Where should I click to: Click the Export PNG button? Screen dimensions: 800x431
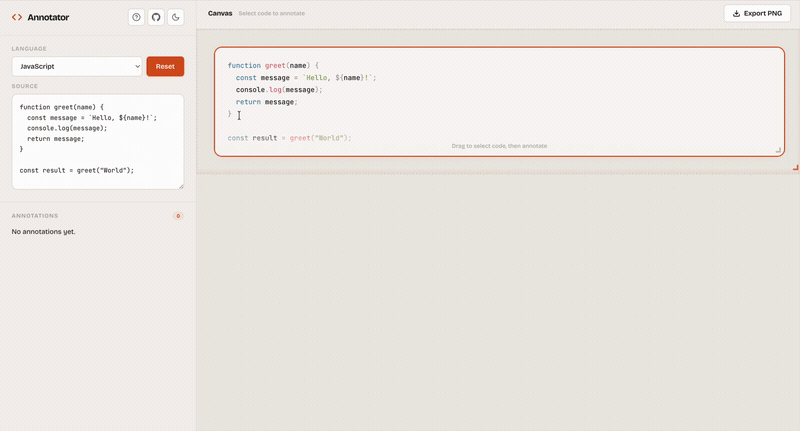click(757, 13)
